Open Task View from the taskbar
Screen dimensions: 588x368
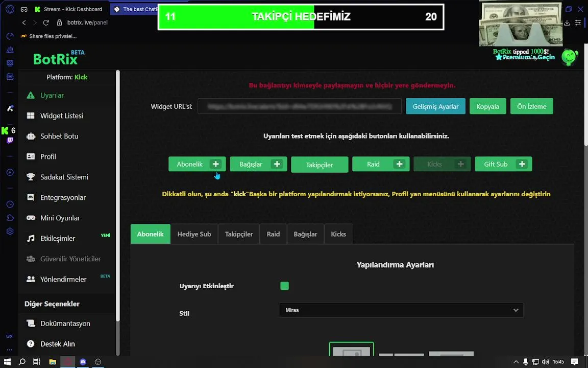(x=36, y=362)
